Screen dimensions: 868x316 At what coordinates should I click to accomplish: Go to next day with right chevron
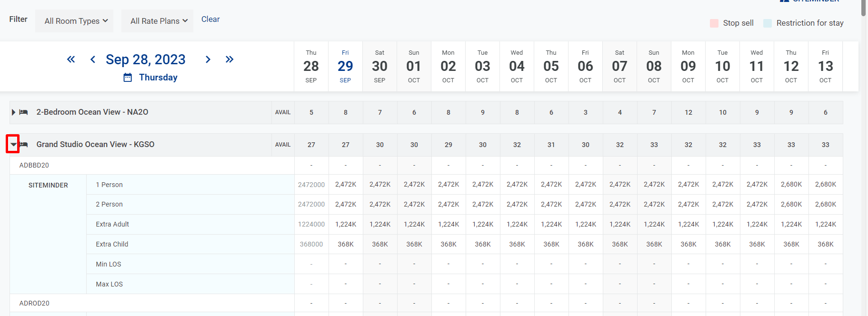208,59
